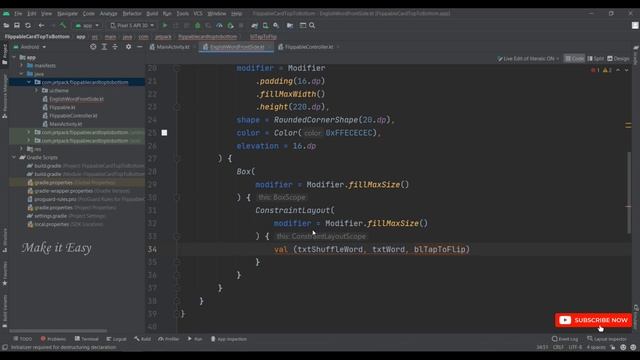Switch editor to Code view mode
640x360 pixels.
[x=574, y=59]
